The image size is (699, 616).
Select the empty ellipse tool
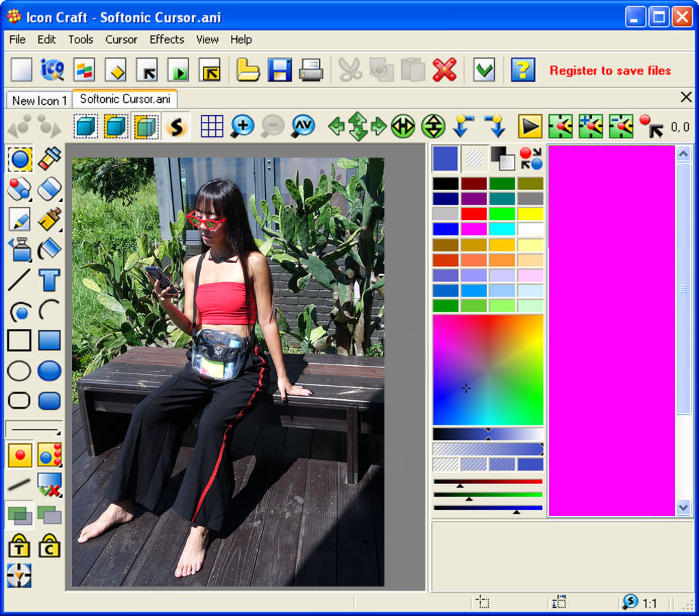(19, 371)
